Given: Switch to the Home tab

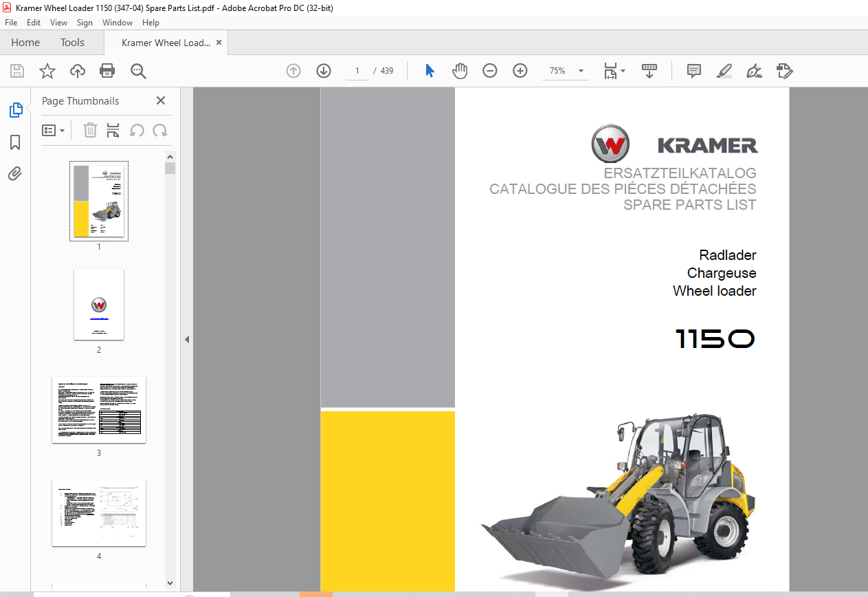Looking at the screenshot, I should pos(25,43).
